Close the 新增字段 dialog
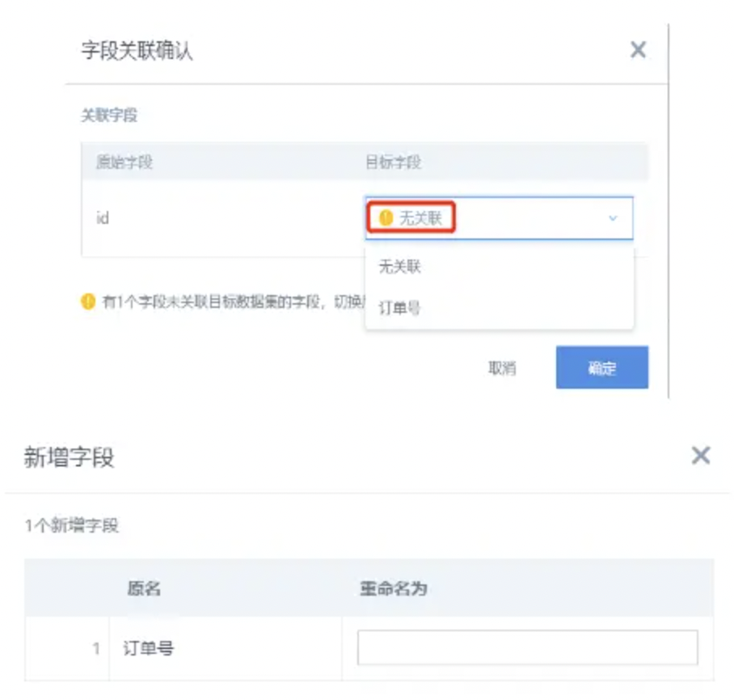 (701, 456)
